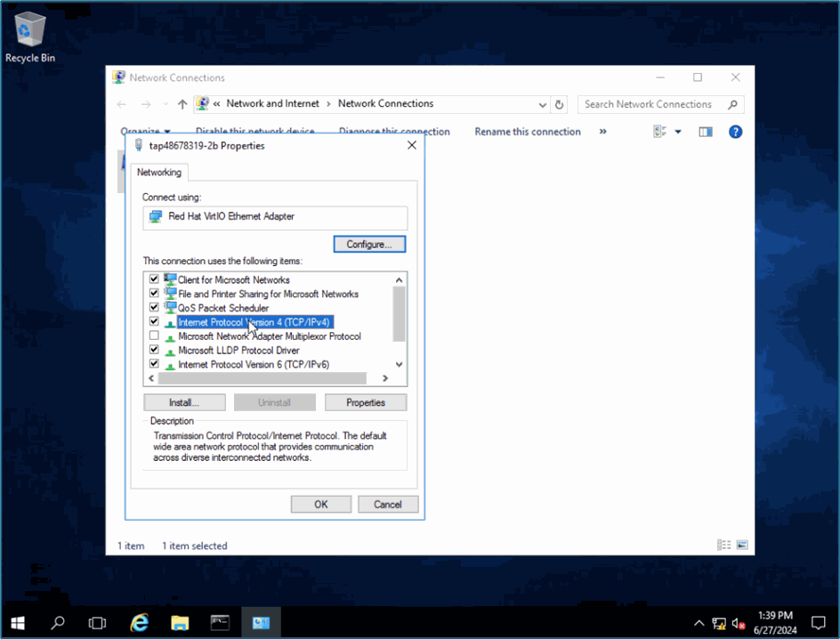Uncheck File and Printer Sharing checkbox
This screenshot has height=639, width=840.
coord(154,293)
